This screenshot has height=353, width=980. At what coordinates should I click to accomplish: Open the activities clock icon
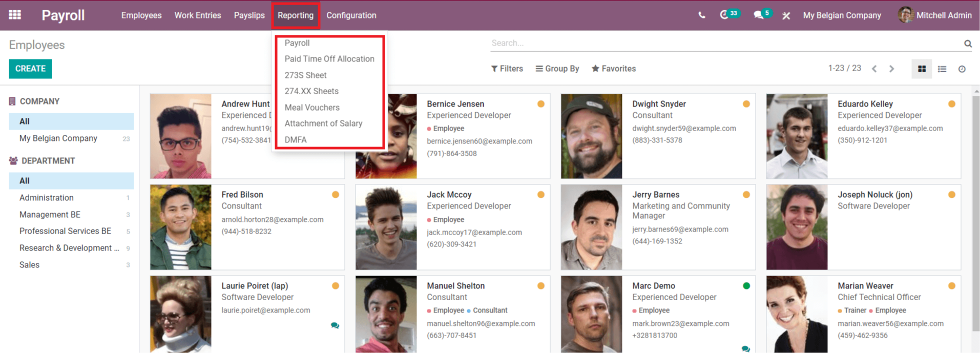[724, 15]
